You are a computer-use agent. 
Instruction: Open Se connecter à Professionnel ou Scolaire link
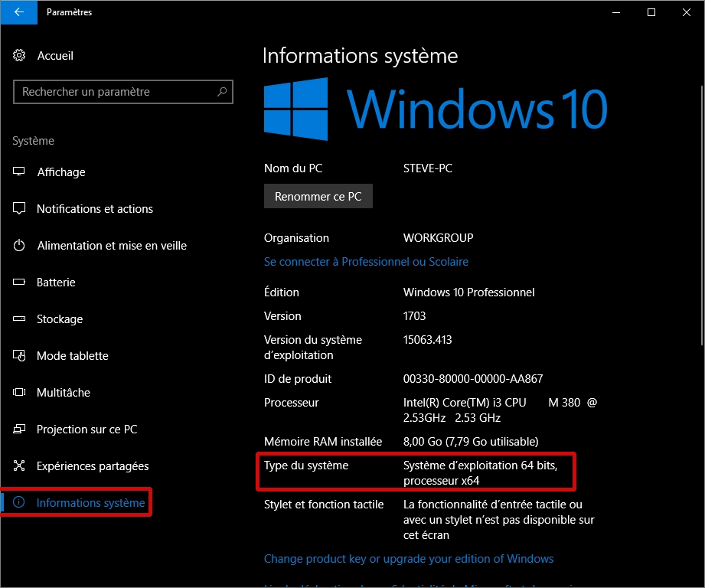(x=366, y=262)
